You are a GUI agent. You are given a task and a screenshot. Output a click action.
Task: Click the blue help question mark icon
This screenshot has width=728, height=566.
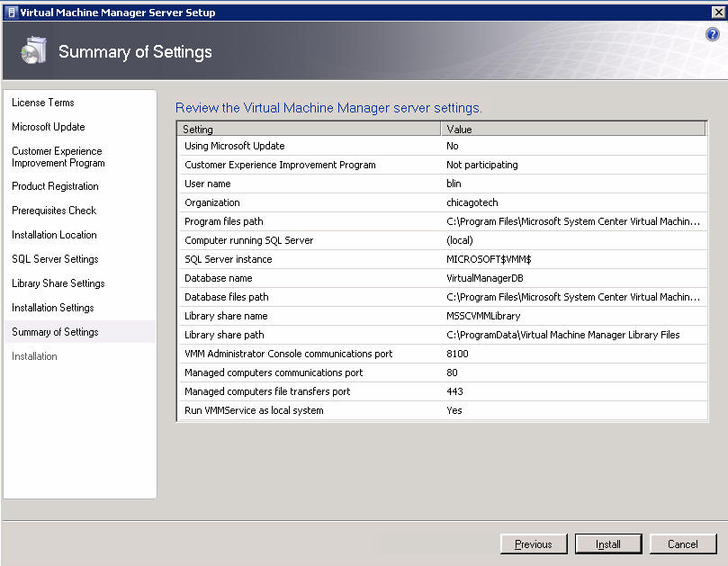712,34
